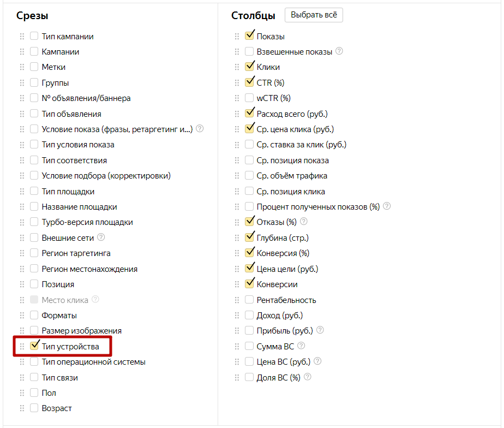The width and height of the screenshot is (504, 428).
Task: Click help icon beside Процент полученных показов
Action: (x=387, y=207)
